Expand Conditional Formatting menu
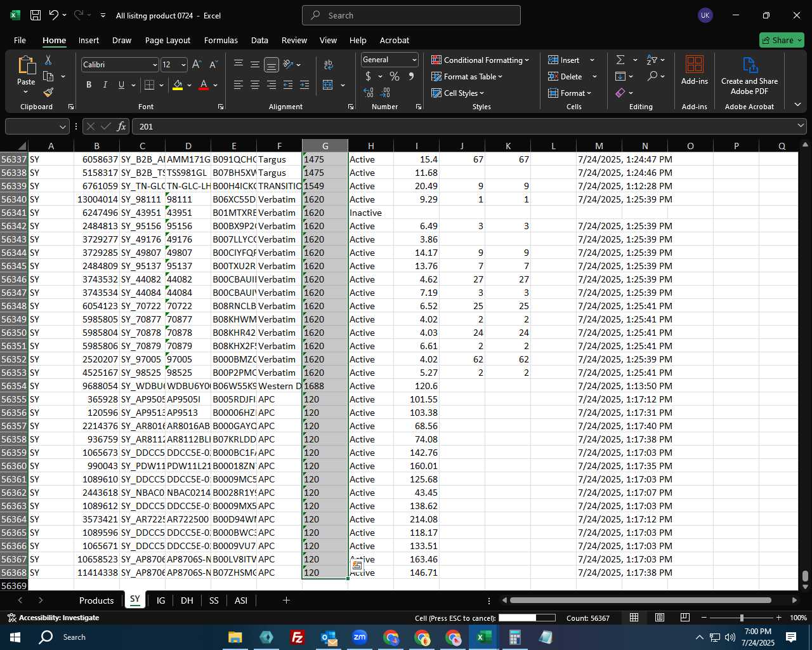812x650 pixels. (x=480, y=60)
